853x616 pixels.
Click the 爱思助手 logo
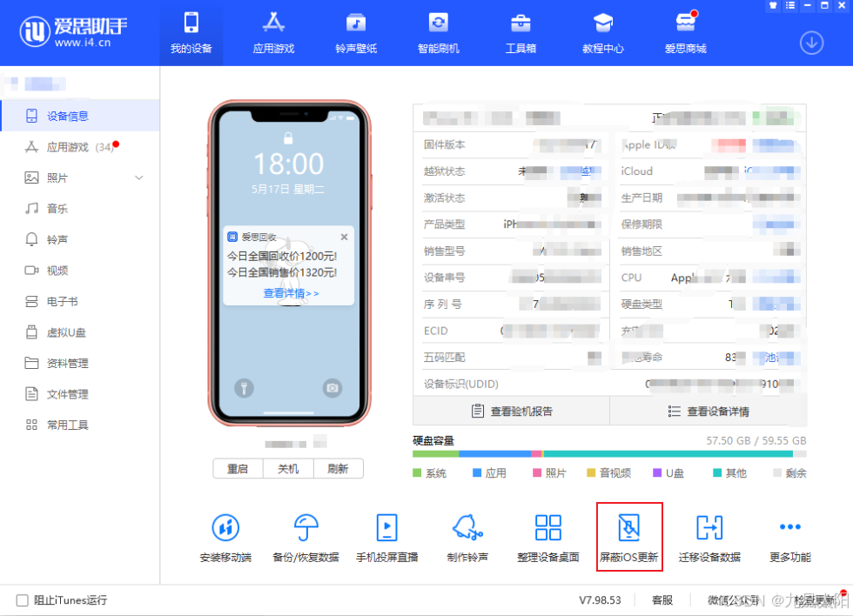[x=73, y=31]
